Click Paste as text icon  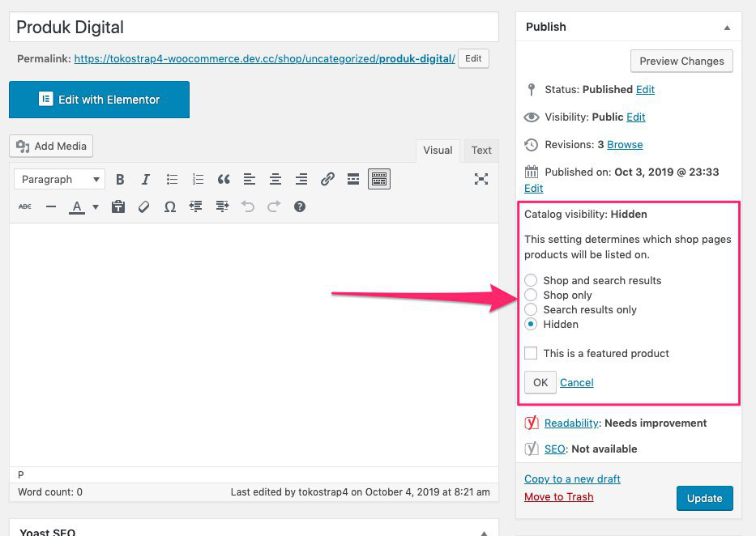[118, 206]
